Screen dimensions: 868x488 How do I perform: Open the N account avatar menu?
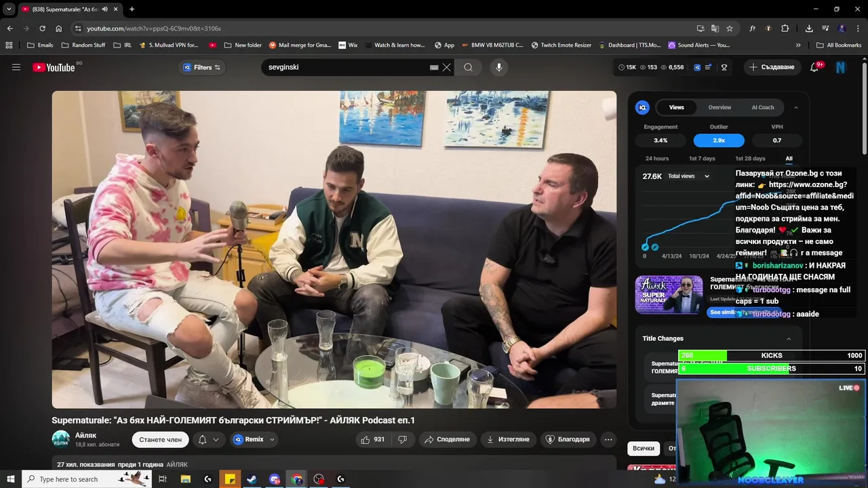click(841, 67)
